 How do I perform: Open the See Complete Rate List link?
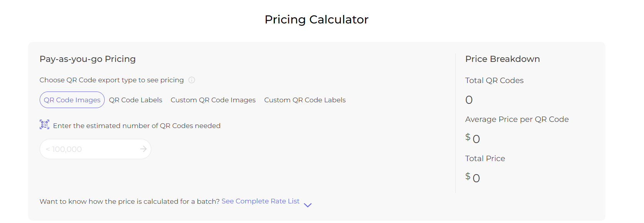click(x=261, y=201)
